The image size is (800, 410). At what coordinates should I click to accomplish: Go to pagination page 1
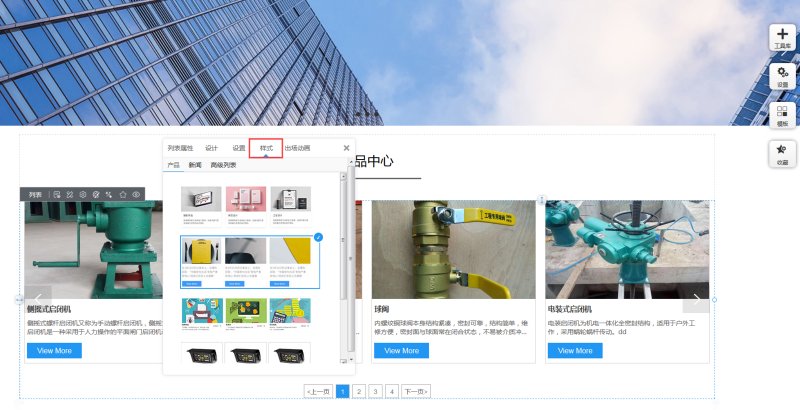[x=343, y=392]
